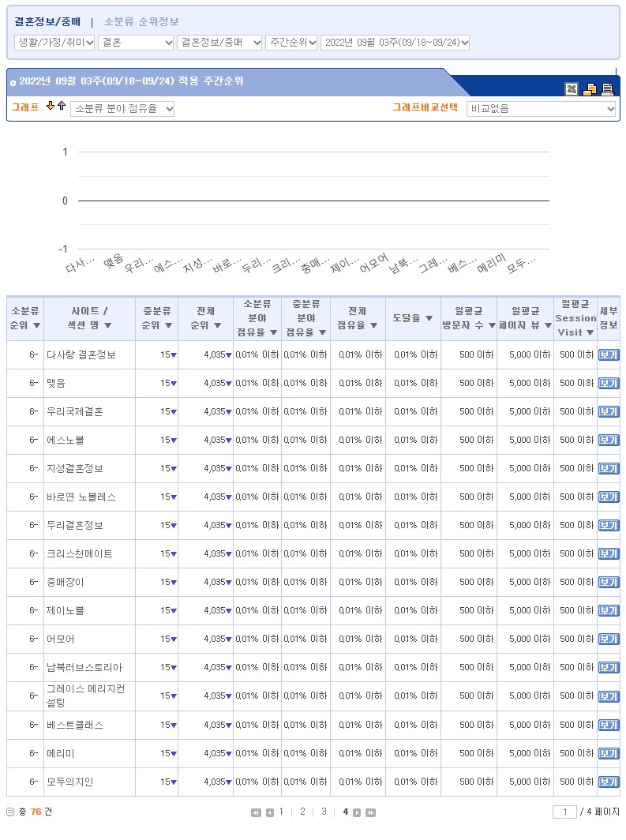This screenshot has height=840, width=626.
Task: Open the 소분류 분야 점유율 graph dropdown
Action: [122, 109]
